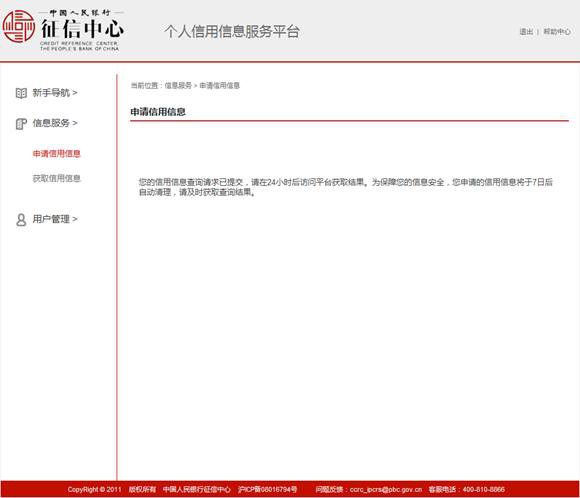Expand the 用户管理 chevron arrow
The height and width of the screenshot is (498, 580).
point(75,219)
